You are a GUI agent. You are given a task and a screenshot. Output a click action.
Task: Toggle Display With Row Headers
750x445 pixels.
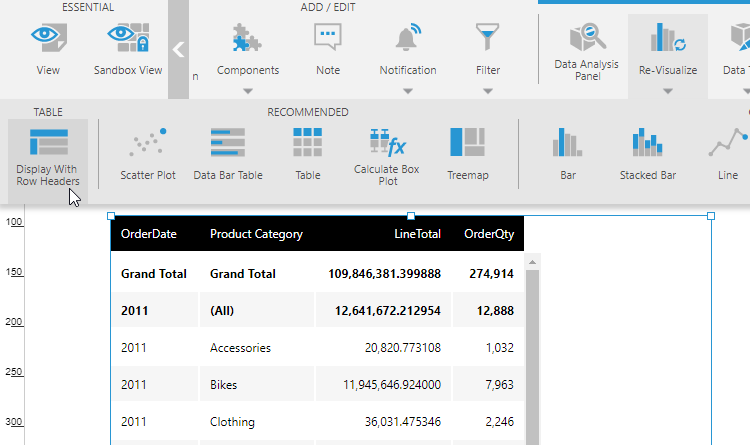[48, 157]
